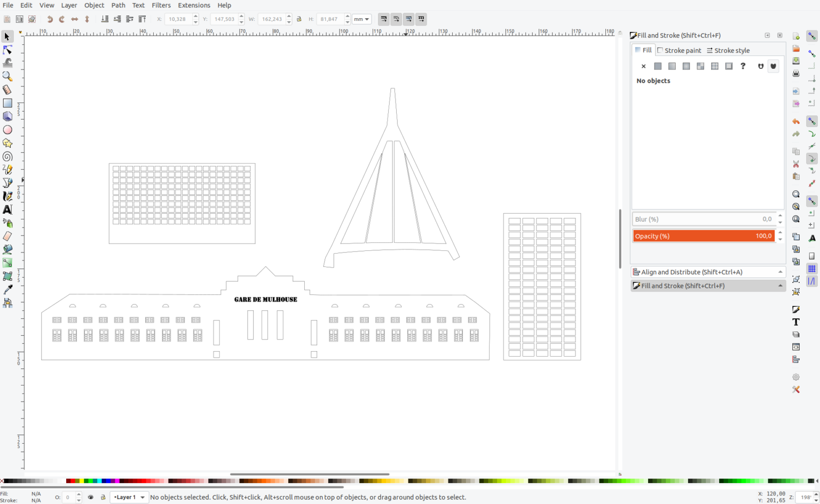The image size is (820, 504).
Task: Toggle the width/height lock ratio
Action: coord(299,19)
